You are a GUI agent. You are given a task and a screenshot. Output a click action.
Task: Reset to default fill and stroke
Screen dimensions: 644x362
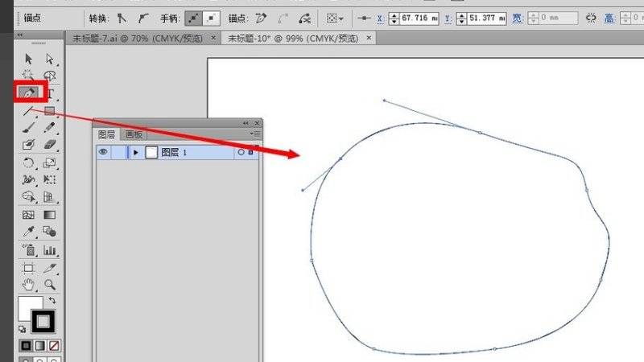tap(23, 329)
